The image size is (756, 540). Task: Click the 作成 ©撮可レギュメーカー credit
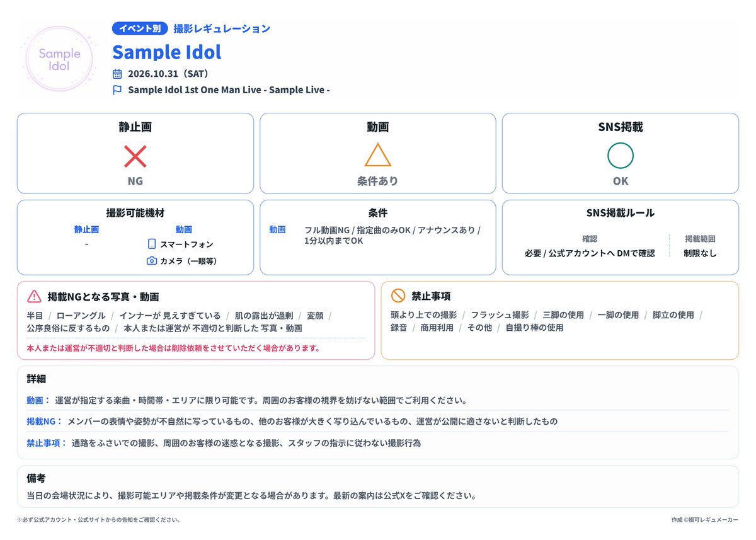[x=705, y=520]
